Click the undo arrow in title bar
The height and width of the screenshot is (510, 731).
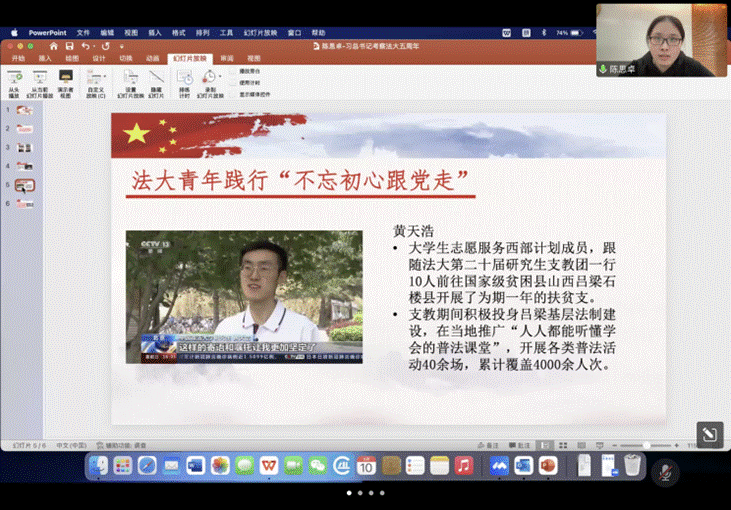coord(85,46)
